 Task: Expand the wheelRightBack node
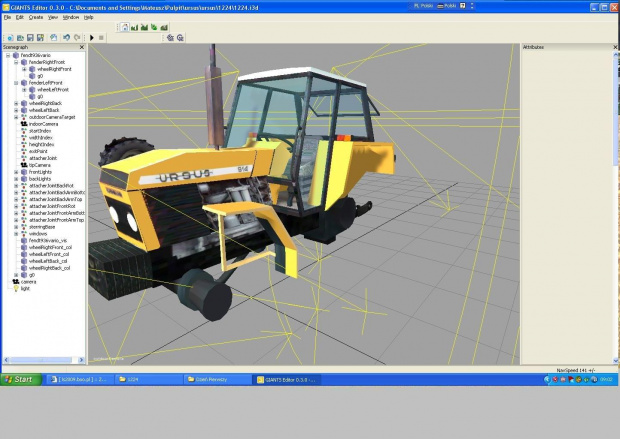[16, 104]
